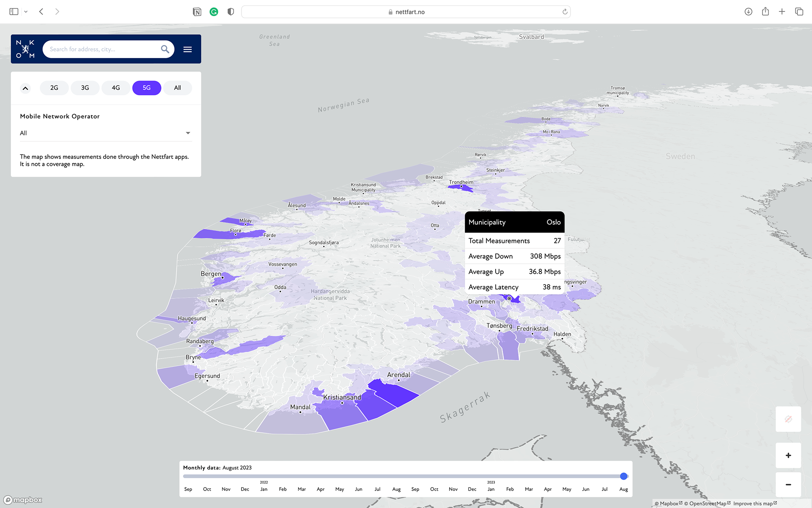Select the 2G network filter

pyautogui.click(x=54, y=88)
